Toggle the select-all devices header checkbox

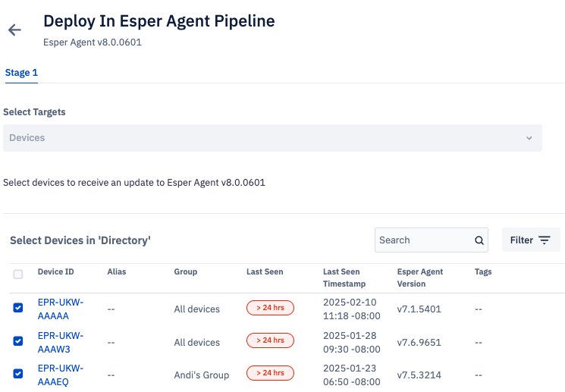pyautogui.click(x=18, y=274)
